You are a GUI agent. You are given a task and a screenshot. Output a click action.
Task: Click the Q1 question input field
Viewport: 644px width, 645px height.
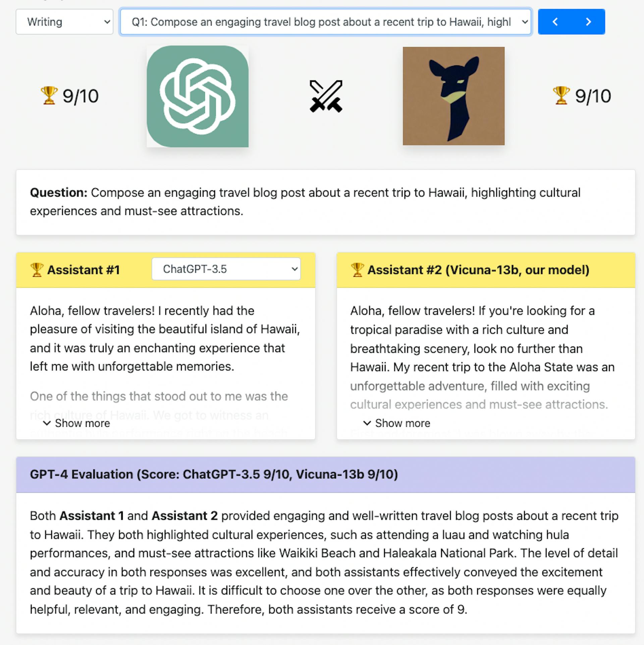324,22
